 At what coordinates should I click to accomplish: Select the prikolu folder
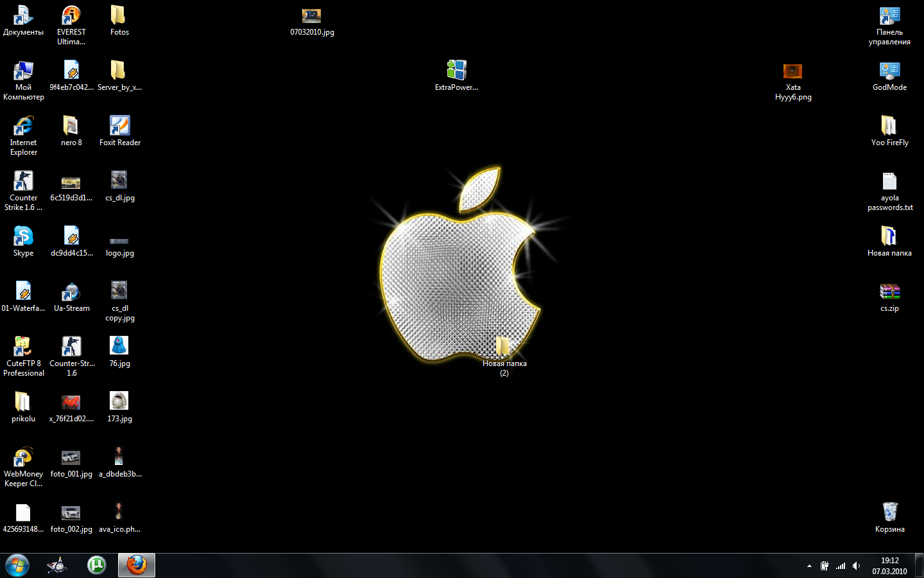pyautogui.click(x=23, y=407)
